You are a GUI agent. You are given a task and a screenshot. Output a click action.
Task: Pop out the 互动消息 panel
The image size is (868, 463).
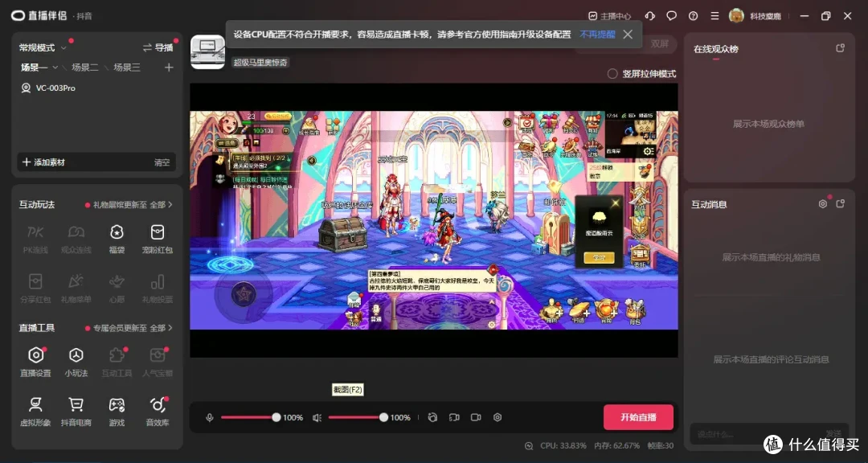coord(841,204)
